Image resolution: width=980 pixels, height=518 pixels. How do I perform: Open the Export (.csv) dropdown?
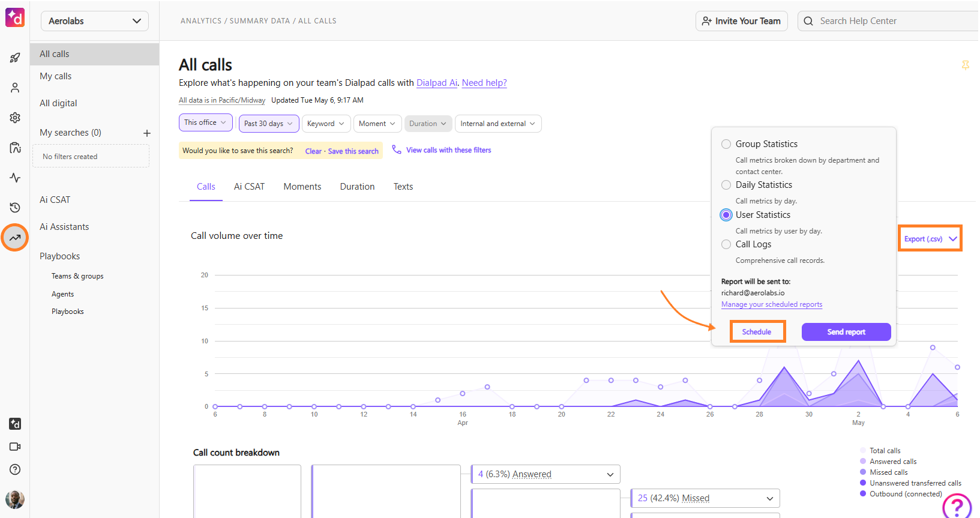tap(930, 239)
